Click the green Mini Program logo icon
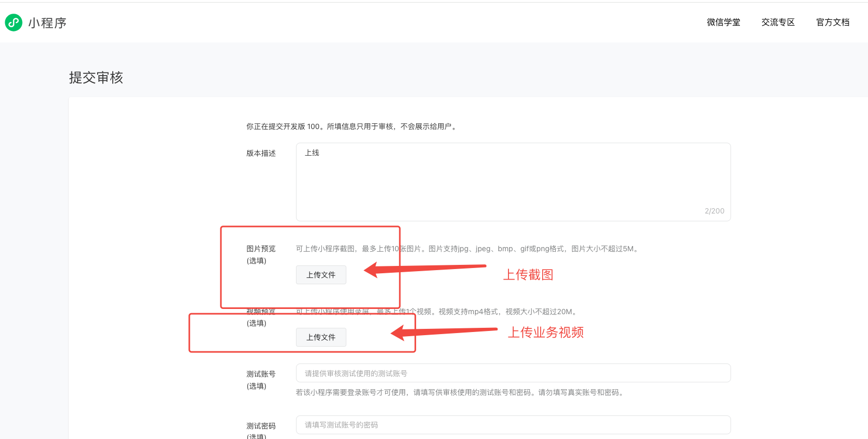The height and width of the screenshot is (439, 868). coord(14,23)
